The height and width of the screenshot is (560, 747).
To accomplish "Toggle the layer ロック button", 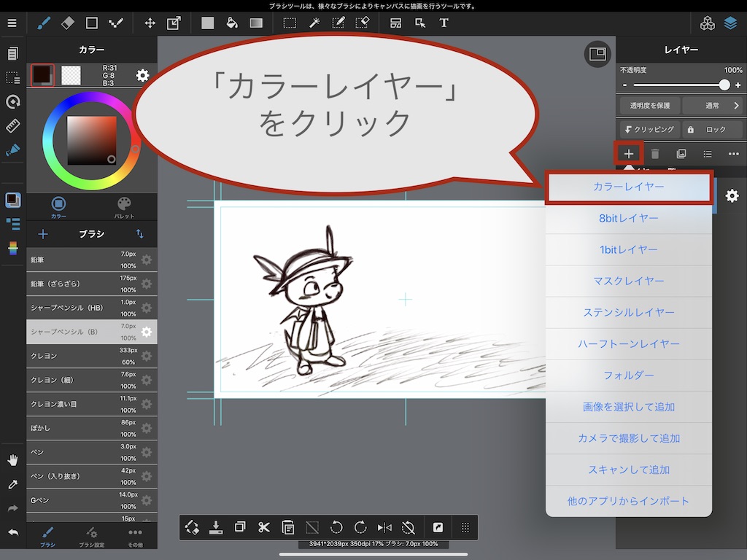I will coord(711,129).
